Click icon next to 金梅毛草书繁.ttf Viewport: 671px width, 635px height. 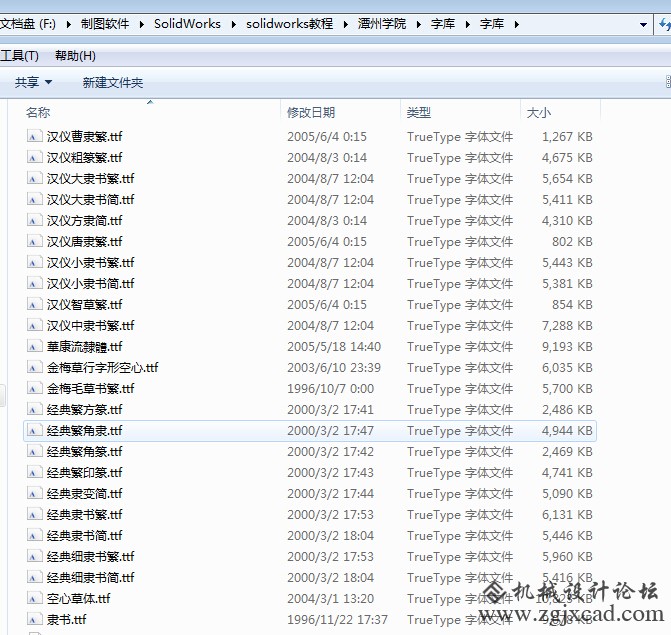coord(35,388)
